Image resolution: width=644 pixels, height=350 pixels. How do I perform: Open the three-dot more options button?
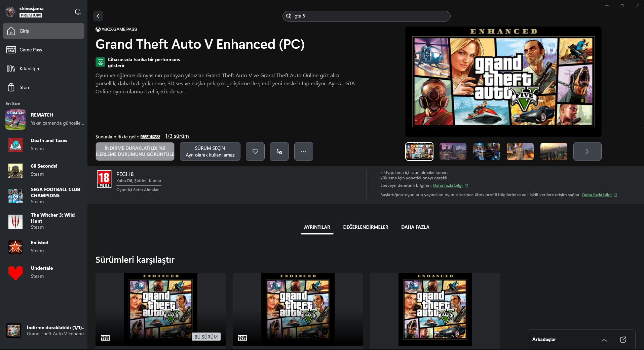coord(304,151)
